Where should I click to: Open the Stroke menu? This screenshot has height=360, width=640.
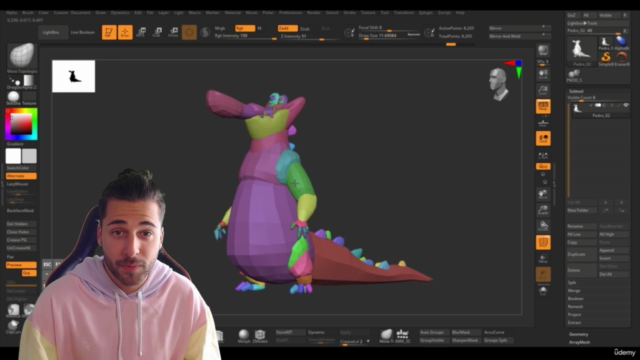(x=349, y=13)
